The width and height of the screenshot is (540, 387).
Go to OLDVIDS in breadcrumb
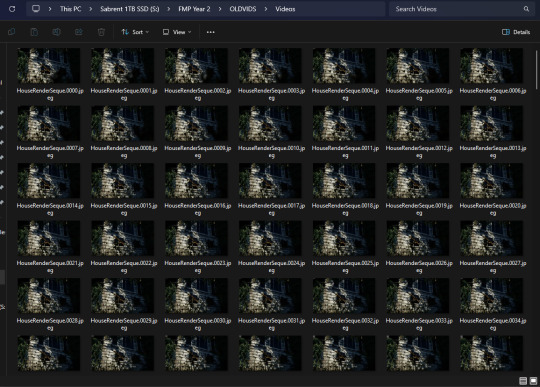[x=243, y=9]
